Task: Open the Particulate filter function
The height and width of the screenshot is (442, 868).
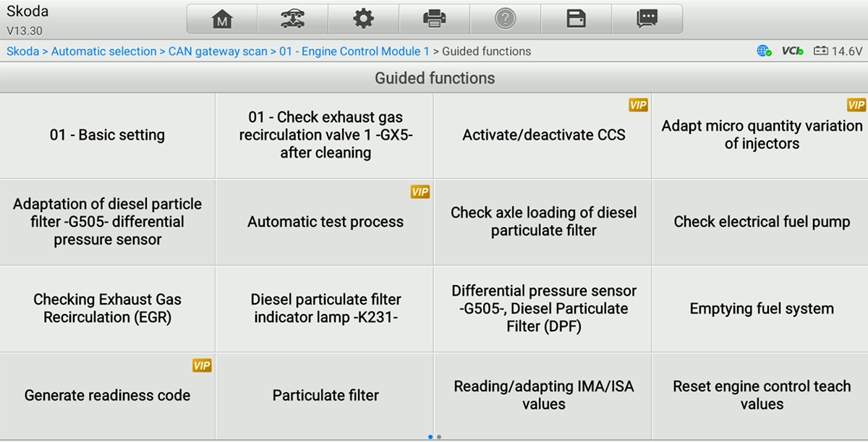Action: (x=325, y=396)
